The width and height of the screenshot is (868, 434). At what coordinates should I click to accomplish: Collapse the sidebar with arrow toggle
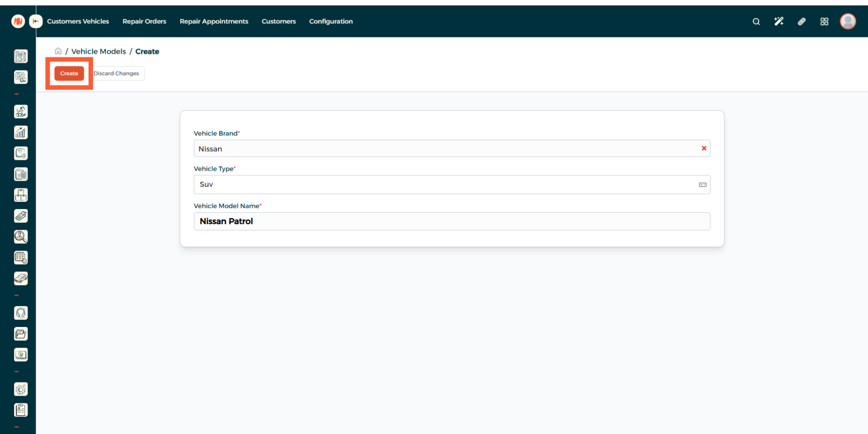coord(36,21)
